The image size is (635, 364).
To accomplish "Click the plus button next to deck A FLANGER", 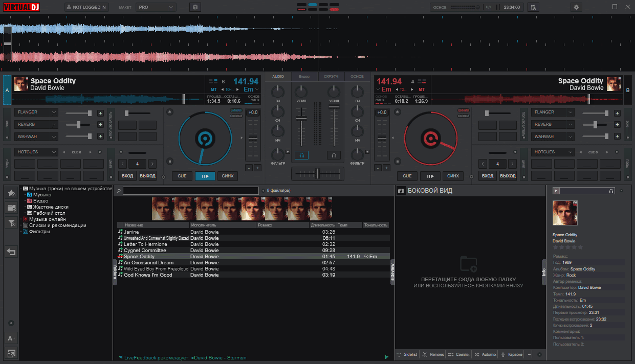I will (x=100, y=113).
